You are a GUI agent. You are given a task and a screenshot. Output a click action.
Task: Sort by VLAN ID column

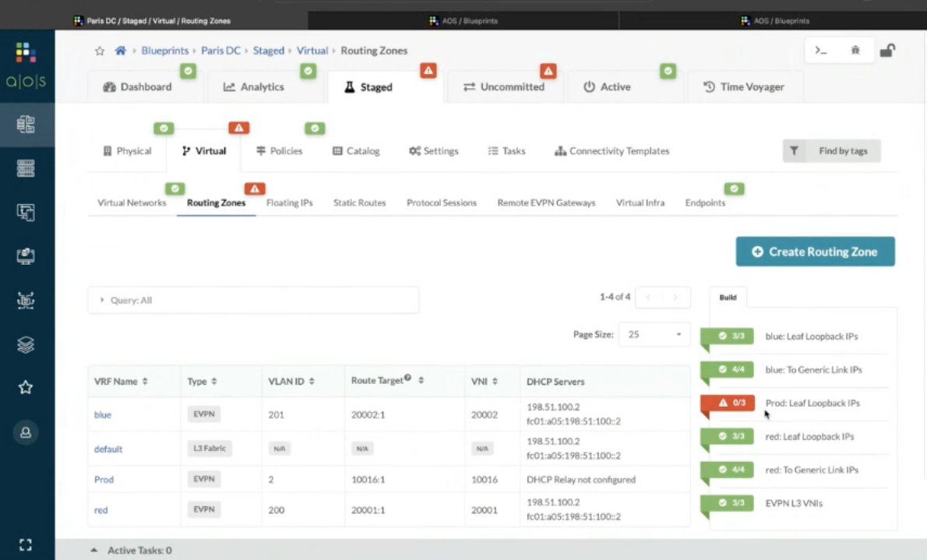(312, 382)
